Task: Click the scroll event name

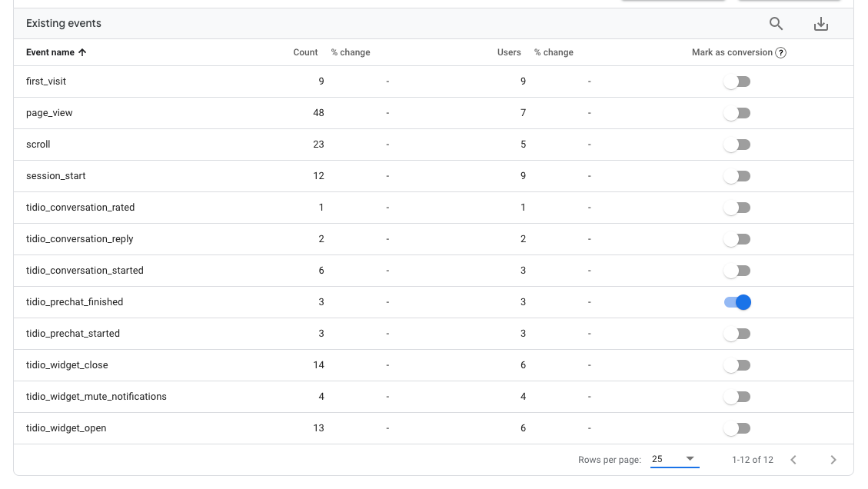Action: click(38, 145)
